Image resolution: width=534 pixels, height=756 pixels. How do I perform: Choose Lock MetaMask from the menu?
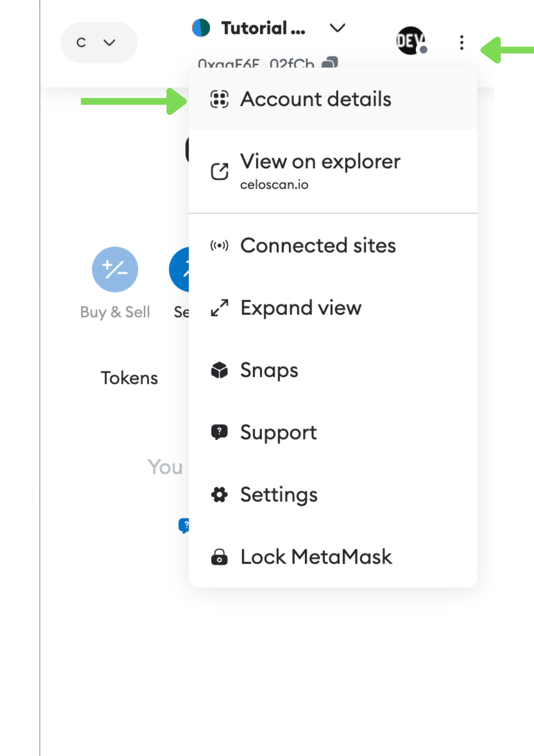(x=316, y=556)
